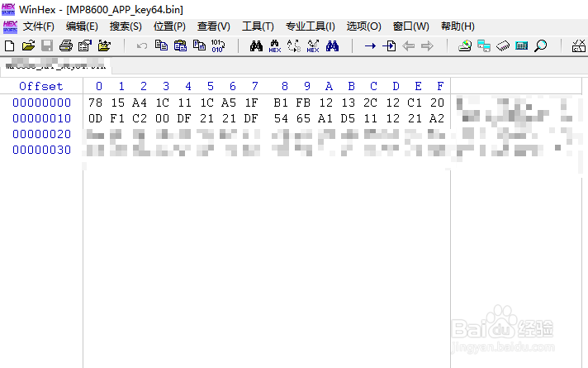Open the 搜索(S) menu

pyautogui.click(x=126, y=26)
